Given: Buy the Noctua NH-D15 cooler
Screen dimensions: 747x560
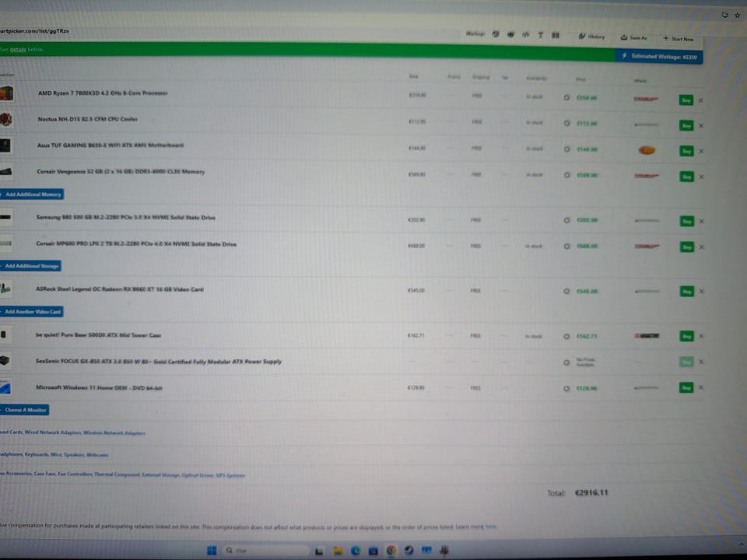Looking at the screenshot, I should tap(686, 125).
